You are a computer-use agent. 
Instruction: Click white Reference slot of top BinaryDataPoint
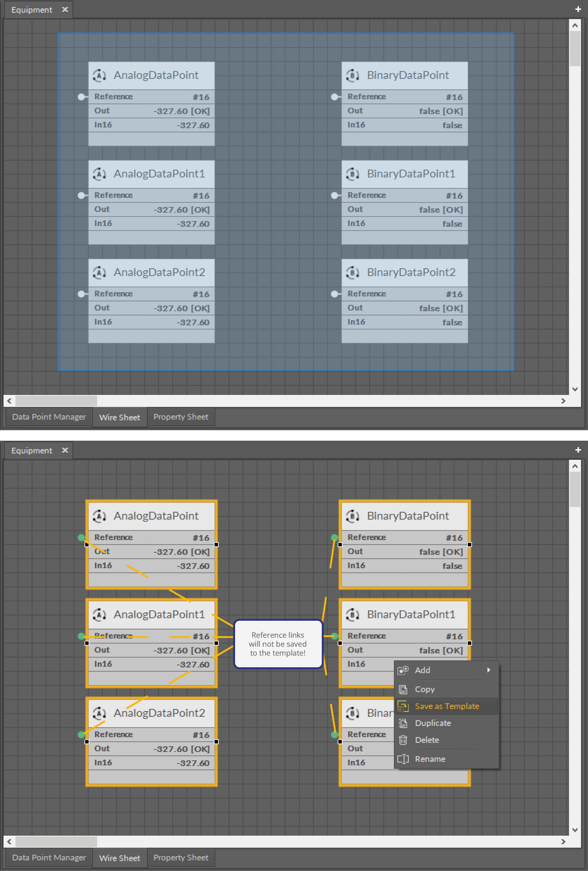click(334, 97)
